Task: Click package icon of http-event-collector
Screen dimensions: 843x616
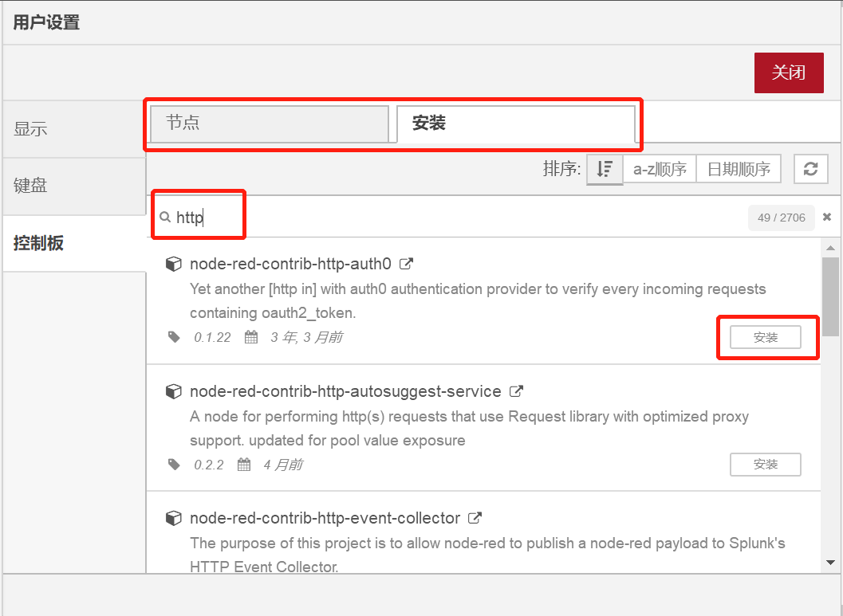Action: click(173, 518)
